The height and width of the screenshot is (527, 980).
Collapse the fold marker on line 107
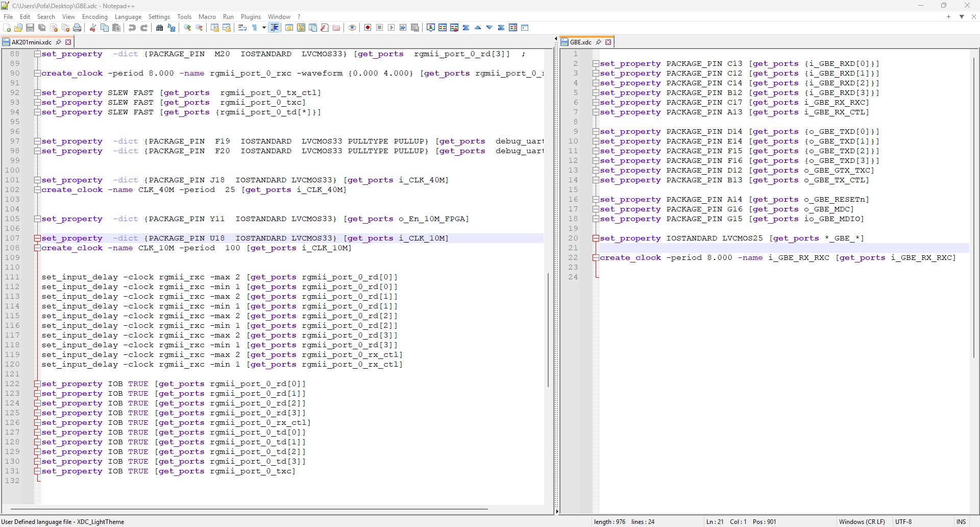37,238
